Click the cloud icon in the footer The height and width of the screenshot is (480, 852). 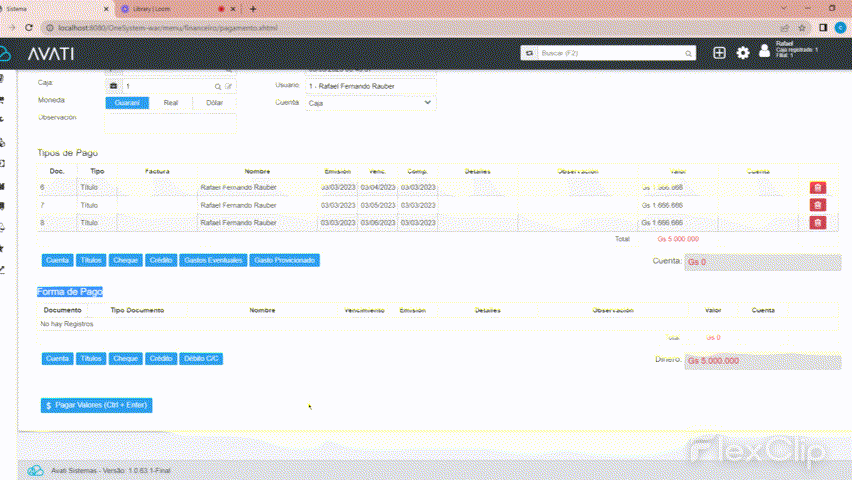pos(35,471)
